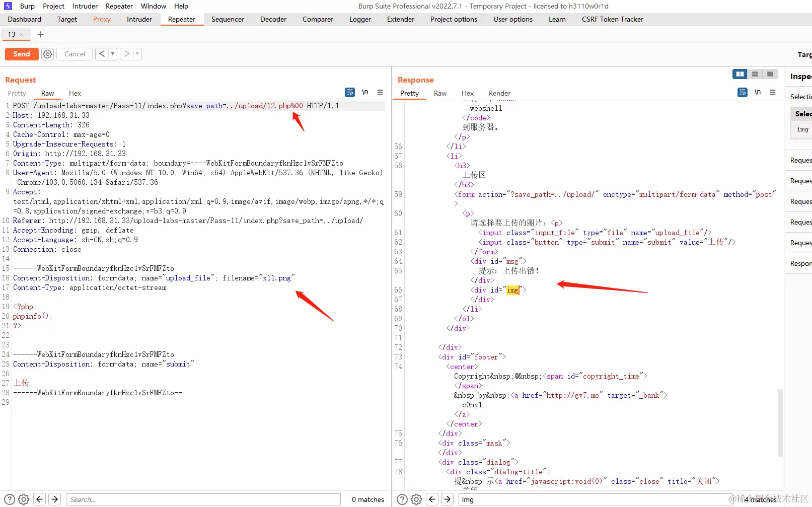This screenshot has height=507, width=812.
Task: Go back to previous request with left arrow
Action: 102,54
